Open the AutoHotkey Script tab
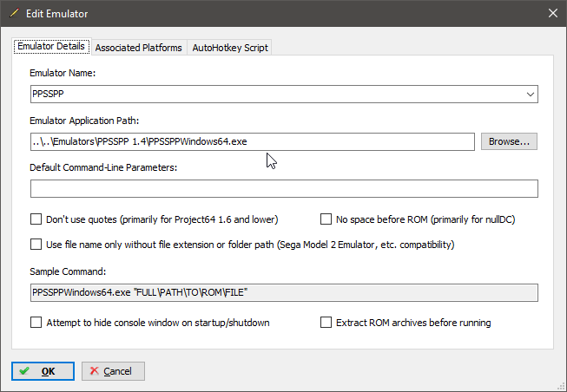This screenshot has height=392, width=567. tap(230, 48)
